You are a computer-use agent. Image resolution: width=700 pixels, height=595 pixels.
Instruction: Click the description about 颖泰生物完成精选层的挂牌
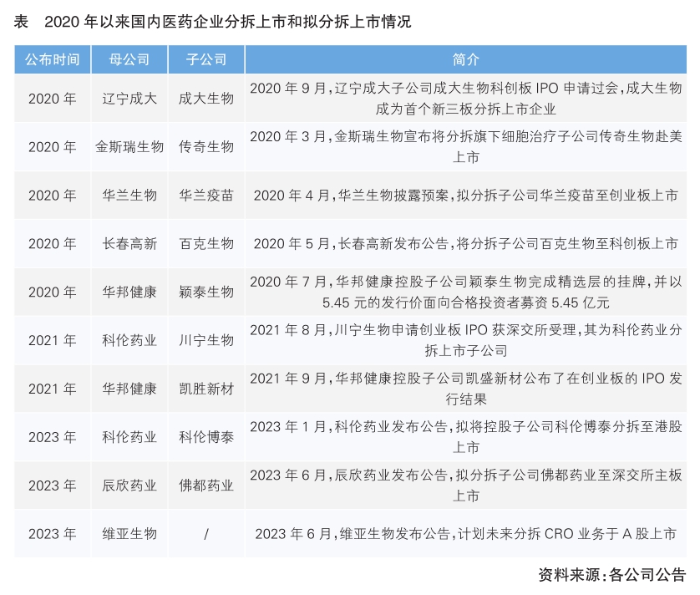click(465, 292)
